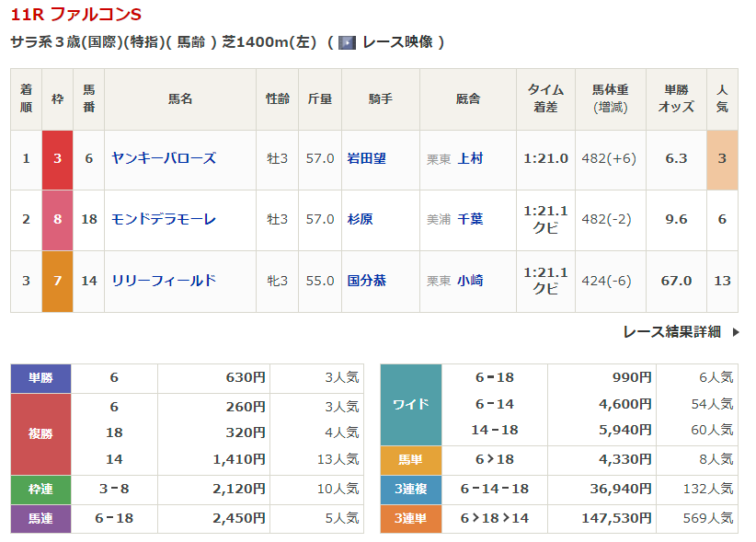The width and height of the screenshot is (756, 542).
Task: Click the 着順 column header
Action: 26,98
